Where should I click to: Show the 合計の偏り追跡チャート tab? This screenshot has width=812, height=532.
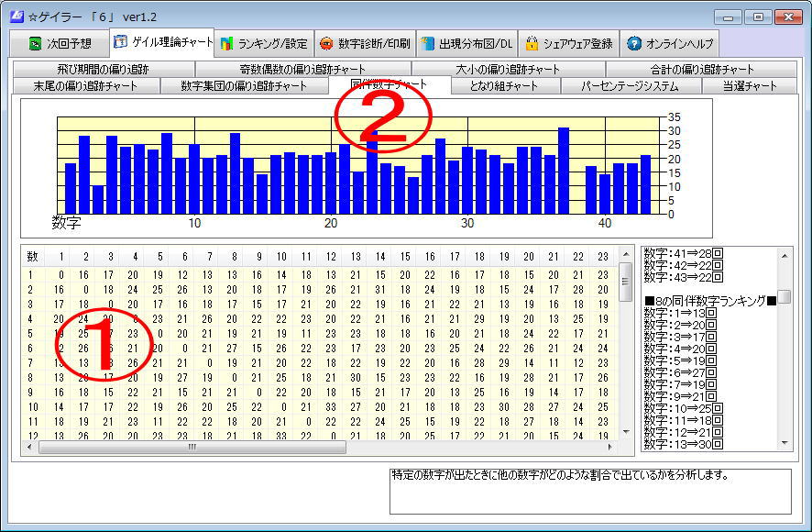[701, 70]
